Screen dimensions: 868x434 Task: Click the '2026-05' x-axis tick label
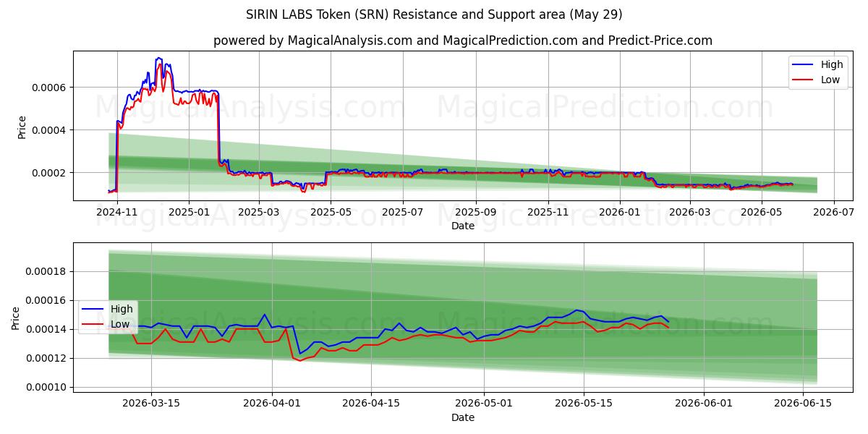coord(762,212)
